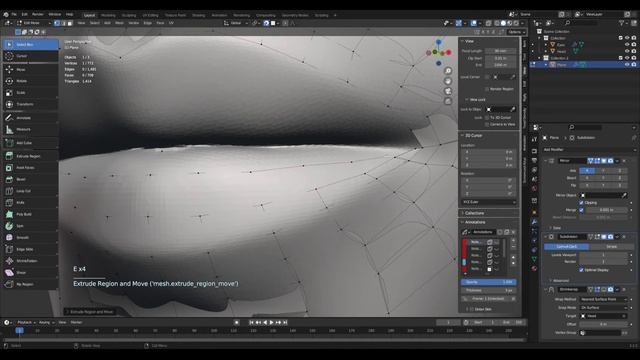Switch to the Modeling workspace tab
This screenshot has width=640, height=360.
click(x=108, y=15)
